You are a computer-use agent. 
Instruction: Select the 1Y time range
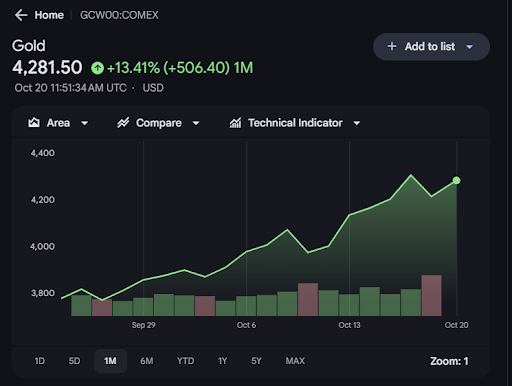(x=222, y=361)
